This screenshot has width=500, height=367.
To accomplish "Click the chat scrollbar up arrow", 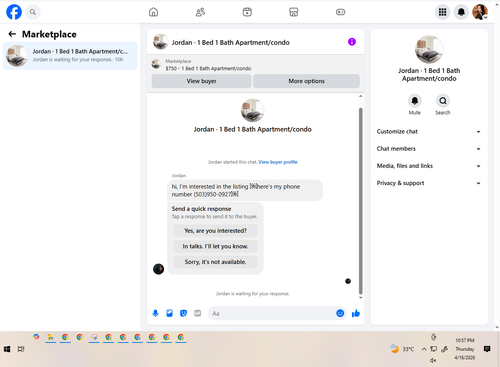I will click(360, 96).
